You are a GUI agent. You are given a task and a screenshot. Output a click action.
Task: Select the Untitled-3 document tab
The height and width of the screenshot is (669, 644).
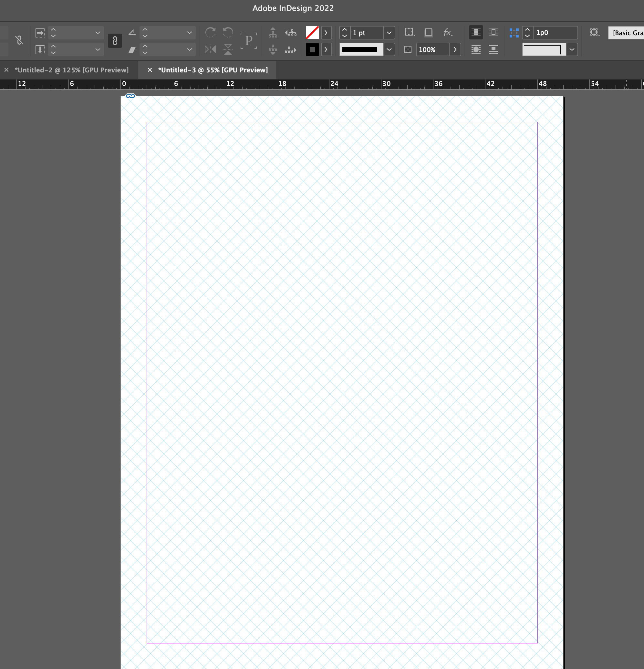(x=213, y=69)
